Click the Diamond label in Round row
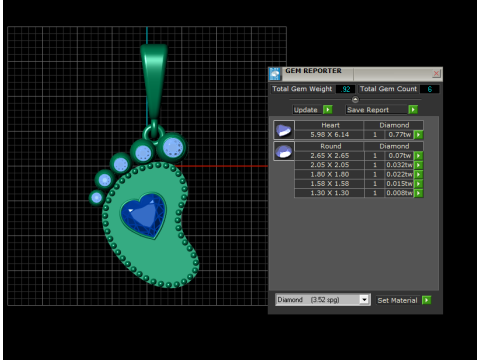This screenshot has width=480, height=360. click(x=394, y=146)
